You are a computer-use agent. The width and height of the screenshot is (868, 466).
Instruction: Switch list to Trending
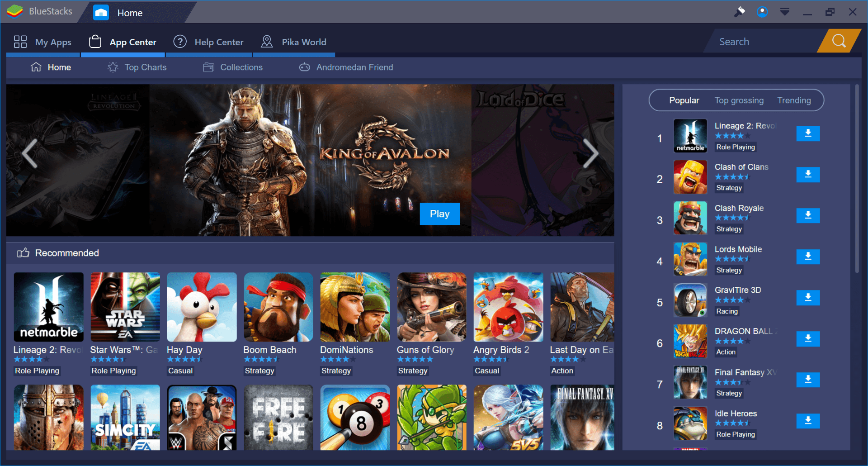click(x=794, y=100)
